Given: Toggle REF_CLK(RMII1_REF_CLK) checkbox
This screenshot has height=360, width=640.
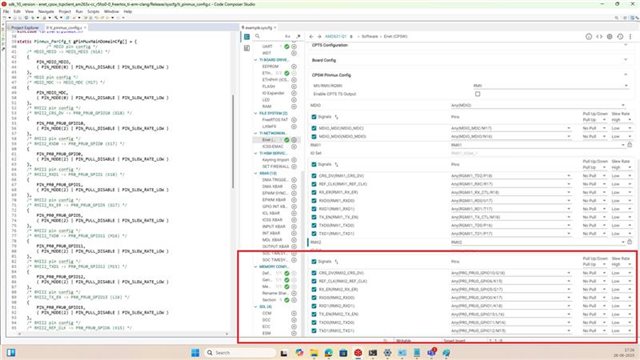Looking at the screenshot, I should (314, 184).
